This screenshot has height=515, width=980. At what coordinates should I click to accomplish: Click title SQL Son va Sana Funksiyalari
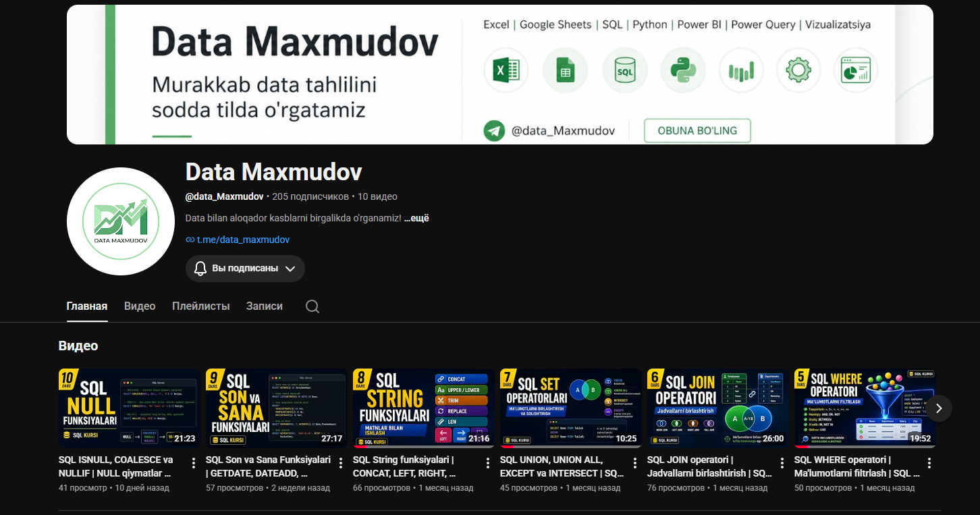coord(269,466)
